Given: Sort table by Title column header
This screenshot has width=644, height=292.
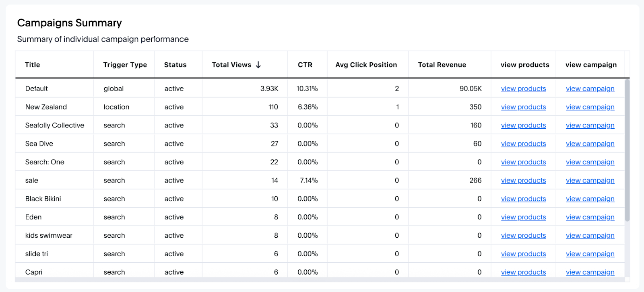Looking at the screenshot, I should (x=33, y=65).
